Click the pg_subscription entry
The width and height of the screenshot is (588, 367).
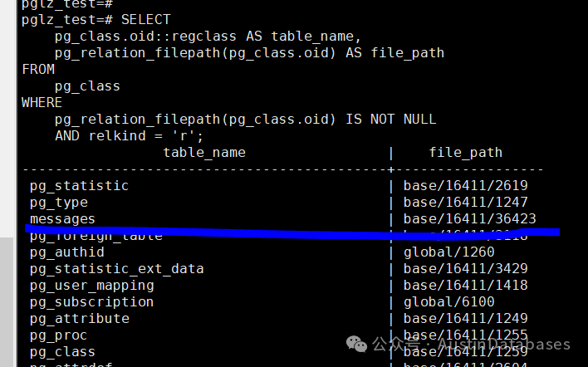pos(91,302)
